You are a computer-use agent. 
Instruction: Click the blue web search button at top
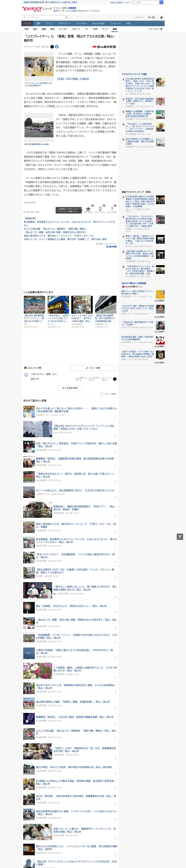[x=161, y=2]
